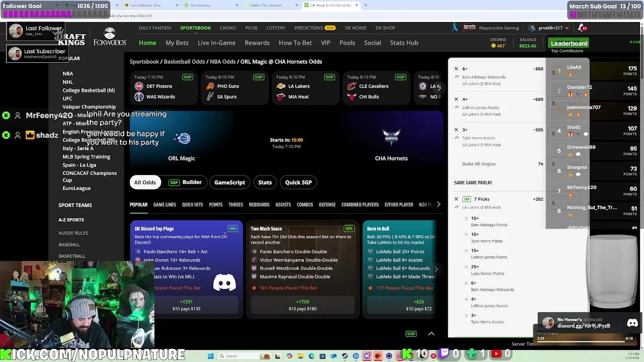Open the Rewards tab

(x=257, y=43)
